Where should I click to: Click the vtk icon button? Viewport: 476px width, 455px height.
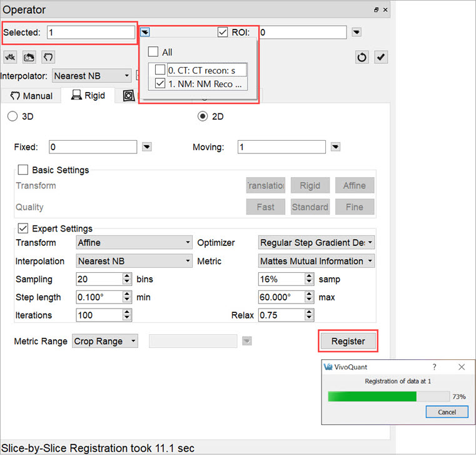tap(10, 57)
